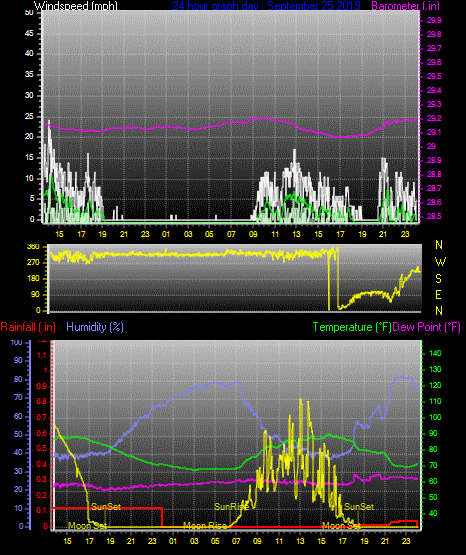Click the 45 mph windspeed scale value

point(29,33)
